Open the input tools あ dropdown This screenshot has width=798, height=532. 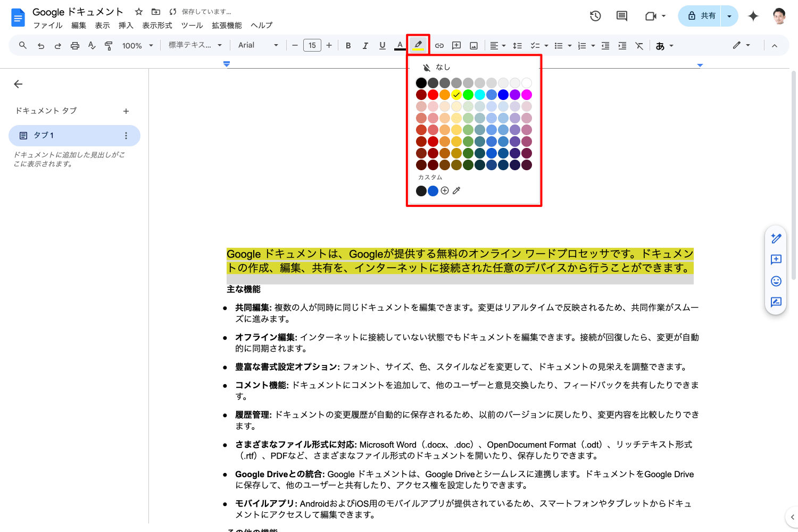tap(664, 46)
